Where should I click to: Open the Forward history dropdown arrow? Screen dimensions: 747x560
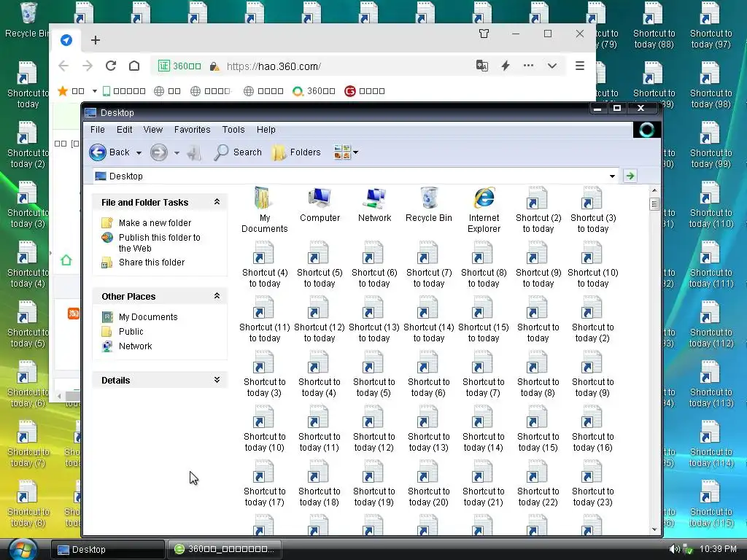(177, 153)
